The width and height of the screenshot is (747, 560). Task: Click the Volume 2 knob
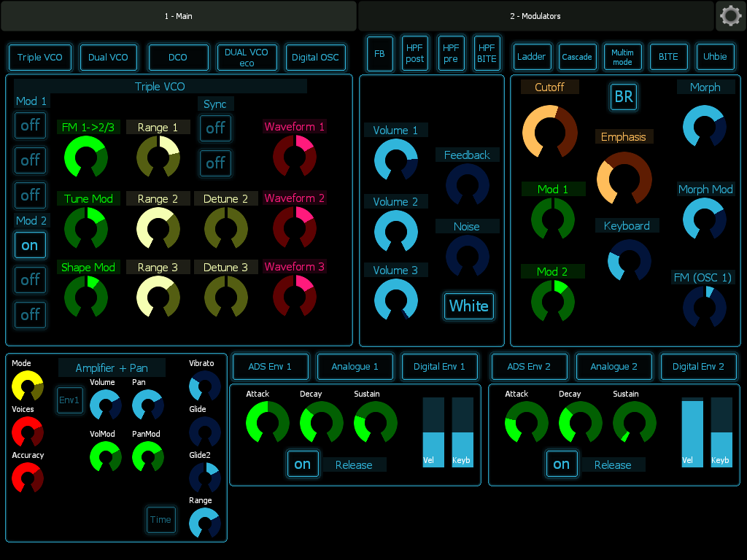point(396,232)
